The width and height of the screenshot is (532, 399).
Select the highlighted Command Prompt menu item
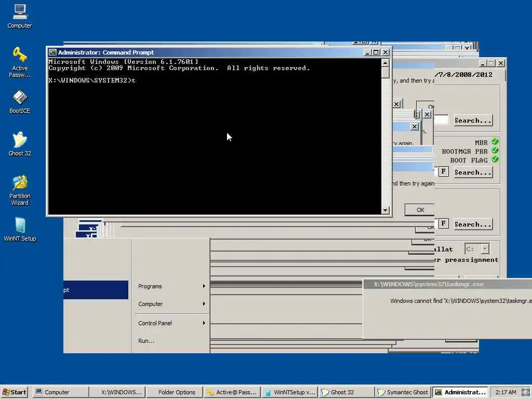click(x=96, y=290)
